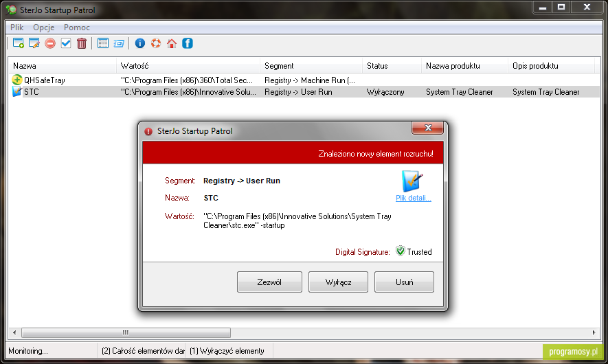Click the file icon above Plik detali
Viewport: 608px width, 364px height.
(412, 181)
